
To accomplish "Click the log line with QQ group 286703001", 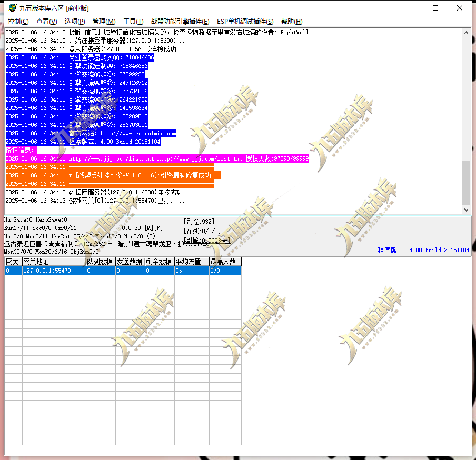I will click(76, 125).
